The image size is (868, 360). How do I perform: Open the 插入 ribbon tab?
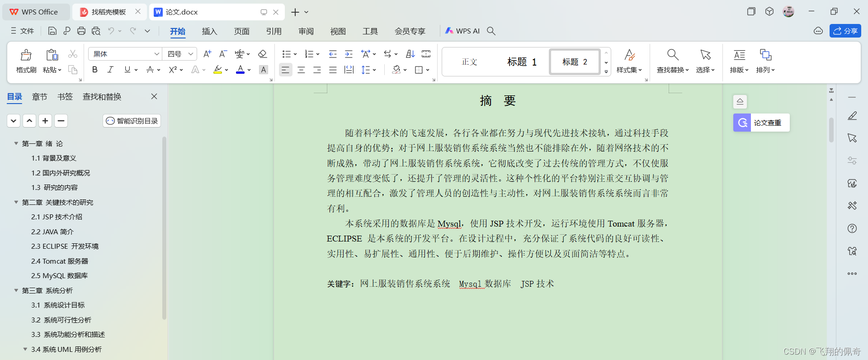tap(209, 31)
